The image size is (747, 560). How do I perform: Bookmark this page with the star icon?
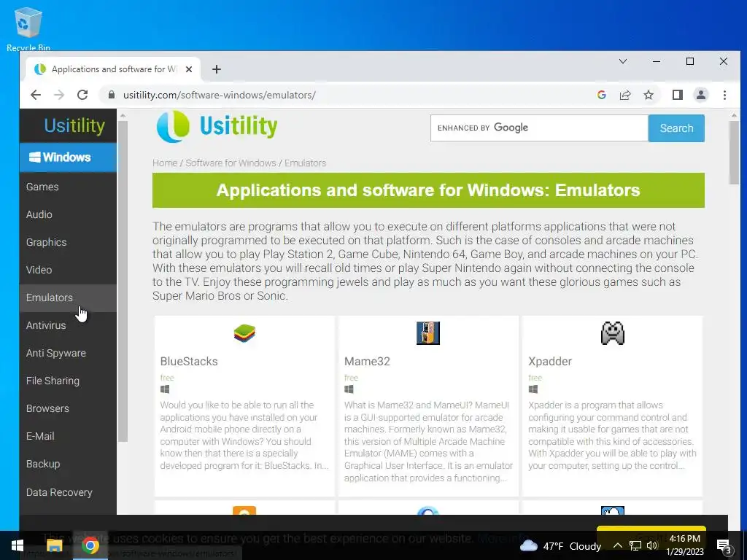649,95
